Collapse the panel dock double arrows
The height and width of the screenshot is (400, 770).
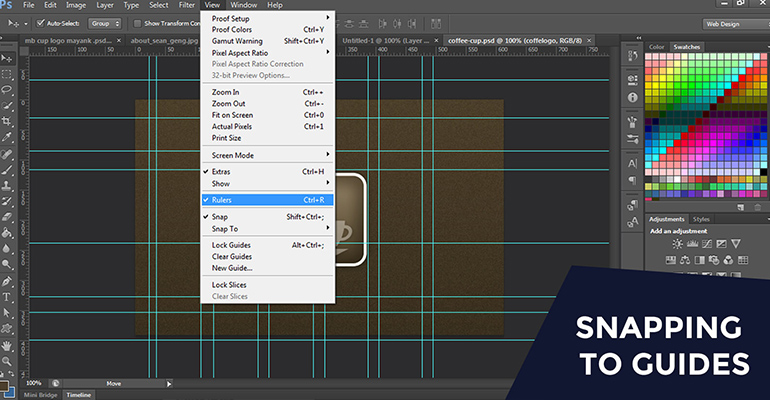coord(639,37)
